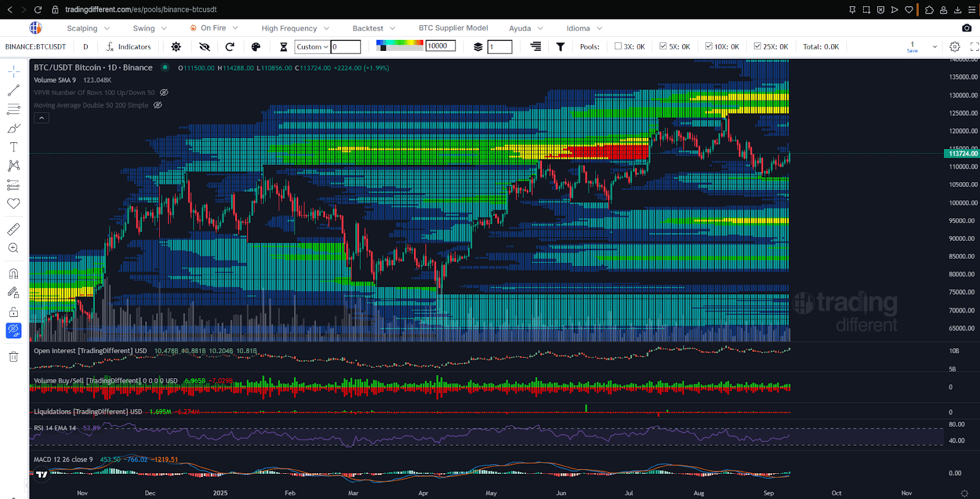Uncheck the 10X pools checkbox
The height and width of the screenshot is (499, 980).
709,46
